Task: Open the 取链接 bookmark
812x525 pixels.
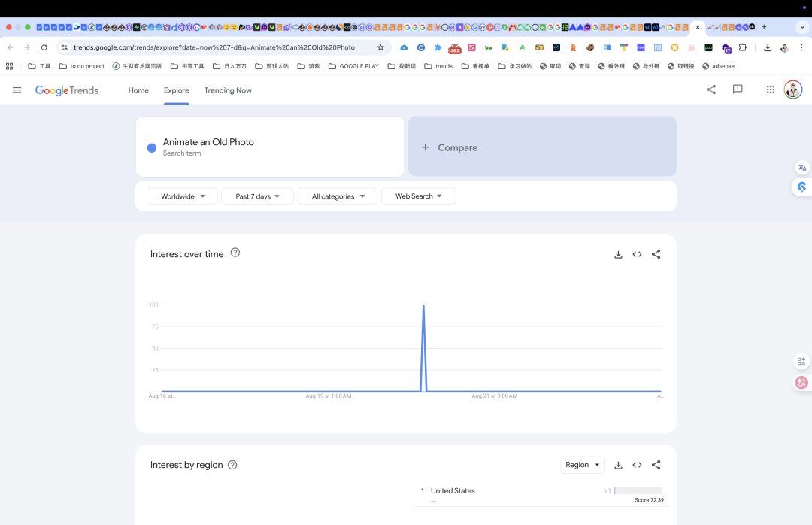Action: (x=681, y=66)
